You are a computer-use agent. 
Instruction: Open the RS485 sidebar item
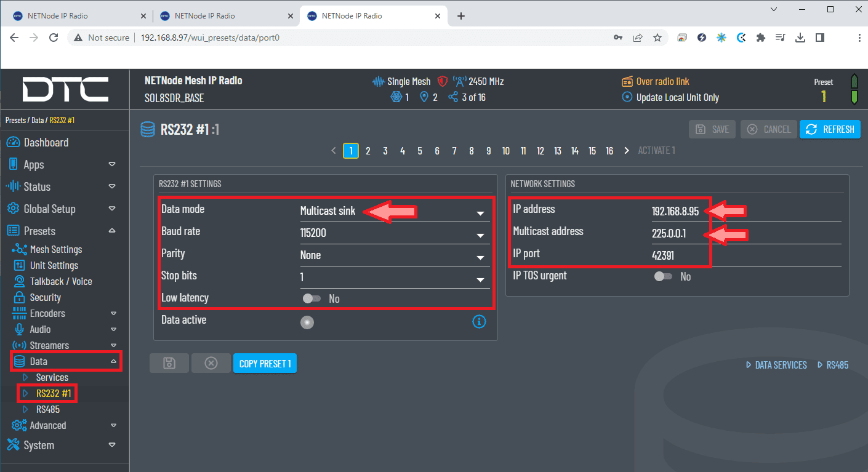47,409
